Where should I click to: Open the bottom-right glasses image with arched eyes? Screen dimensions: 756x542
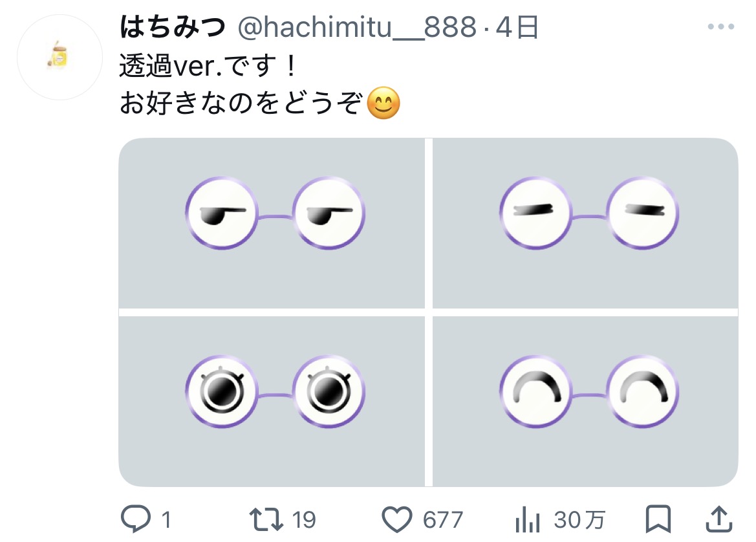point(585,400)
